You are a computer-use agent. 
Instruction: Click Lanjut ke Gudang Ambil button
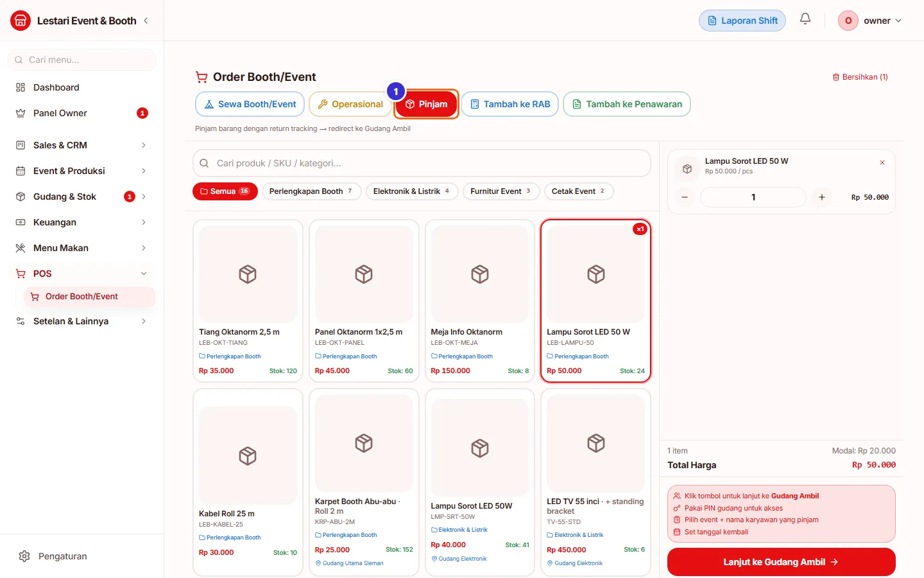point(782,562)
